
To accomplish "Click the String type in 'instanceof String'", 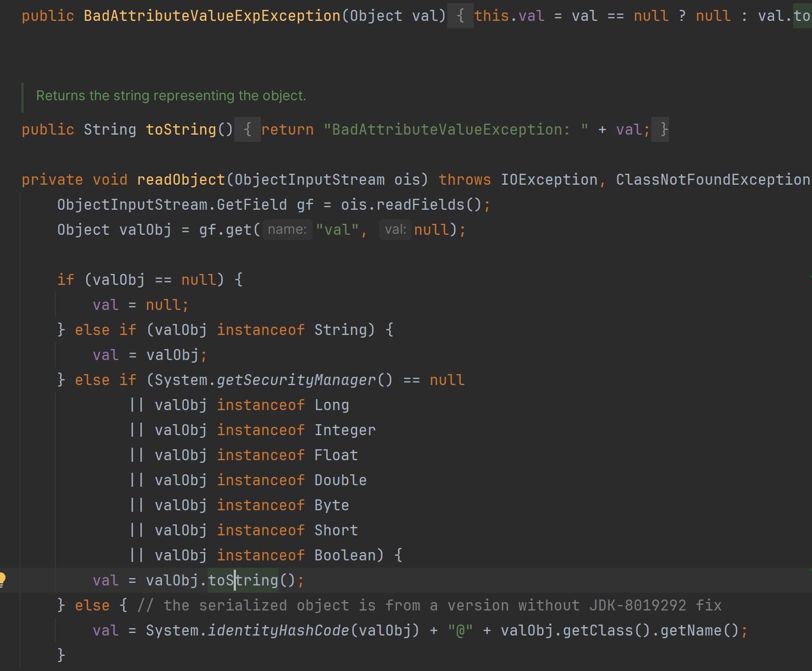I will point(340,330).
